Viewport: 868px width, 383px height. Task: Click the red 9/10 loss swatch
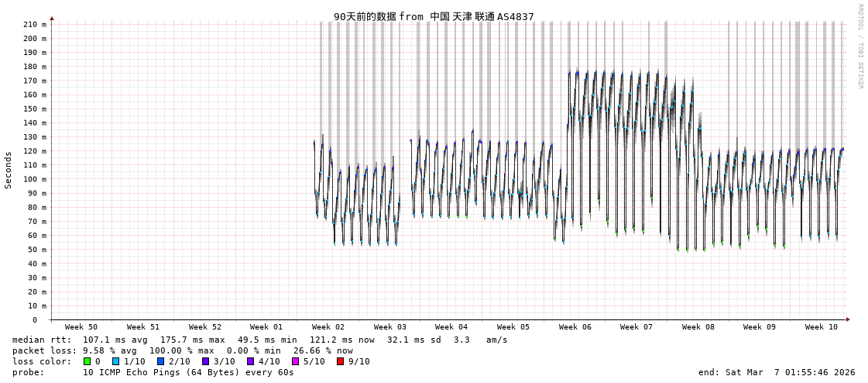[340, 361]
